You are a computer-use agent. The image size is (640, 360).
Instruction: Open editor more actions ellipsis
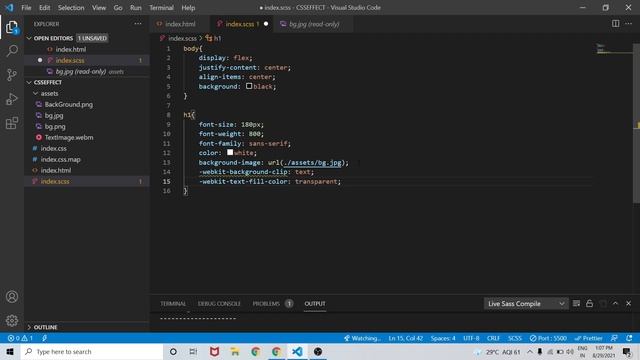(x=628, y=24)
